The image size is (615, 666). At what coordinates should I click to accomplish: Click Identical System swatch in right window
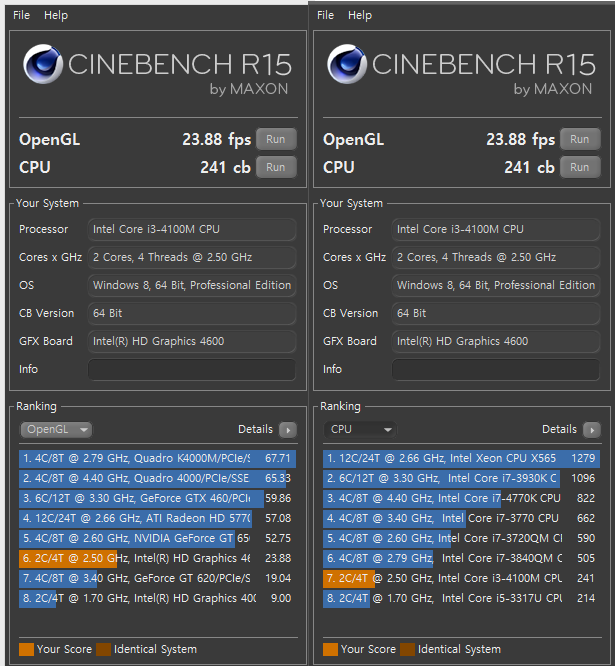tap(407, 649)
